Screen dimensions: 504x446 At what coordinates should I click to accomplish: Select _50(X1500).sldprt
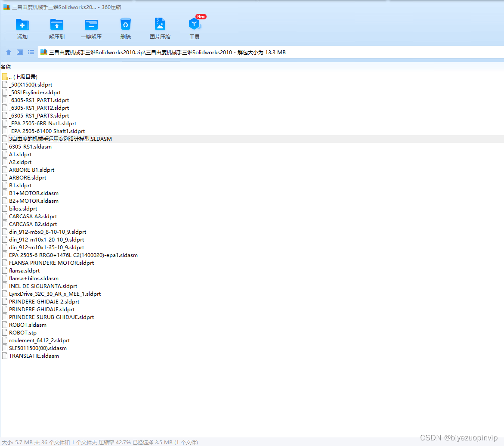pos(31,84)
